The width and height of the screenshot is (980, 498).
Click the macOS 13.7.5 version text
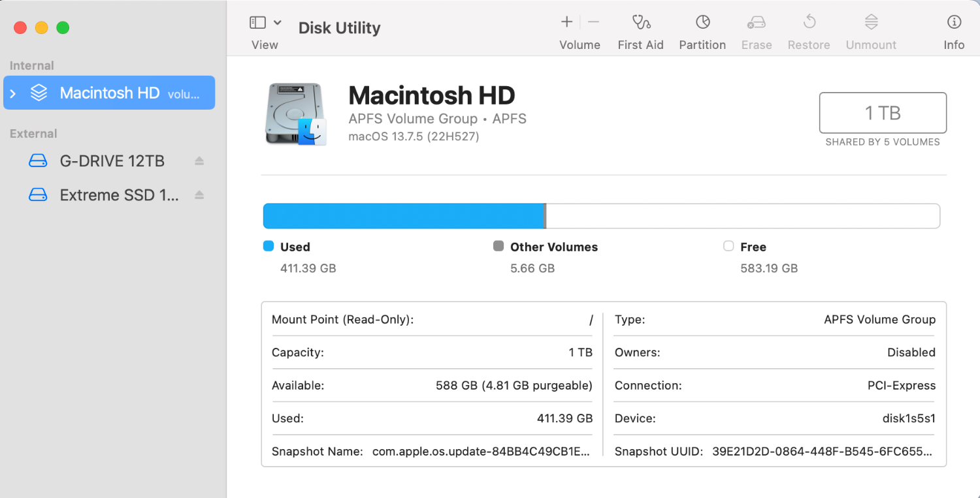(414, 137)
